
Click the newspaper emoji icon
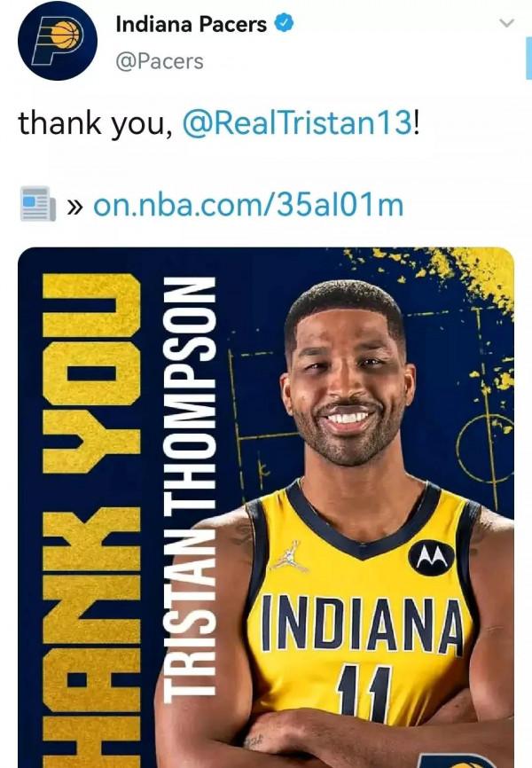(38, 204)
